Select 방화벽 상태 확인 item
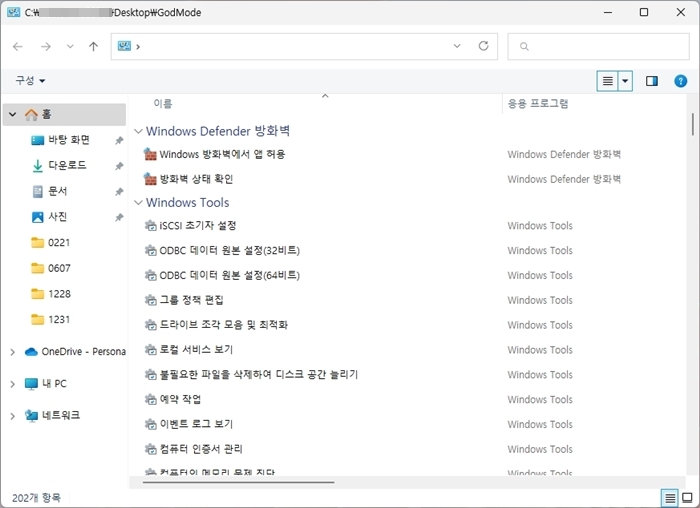Viewport: 700px width, 508px height. click(196, 179)
